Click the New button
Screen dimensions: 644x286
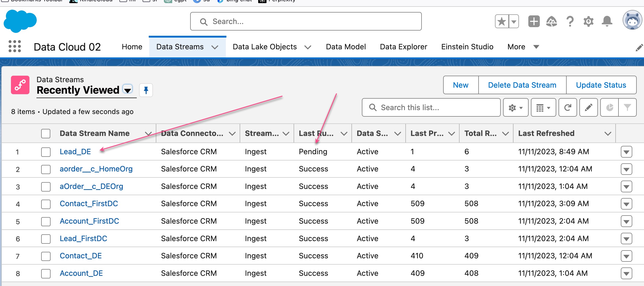click(461, 85)
